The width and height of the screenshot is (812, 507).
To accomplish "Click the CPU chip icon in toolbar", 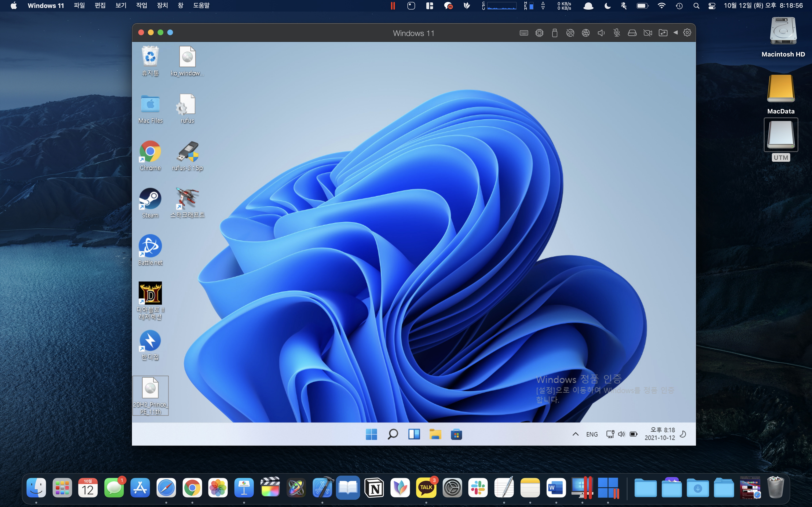I will click(539, 33).
